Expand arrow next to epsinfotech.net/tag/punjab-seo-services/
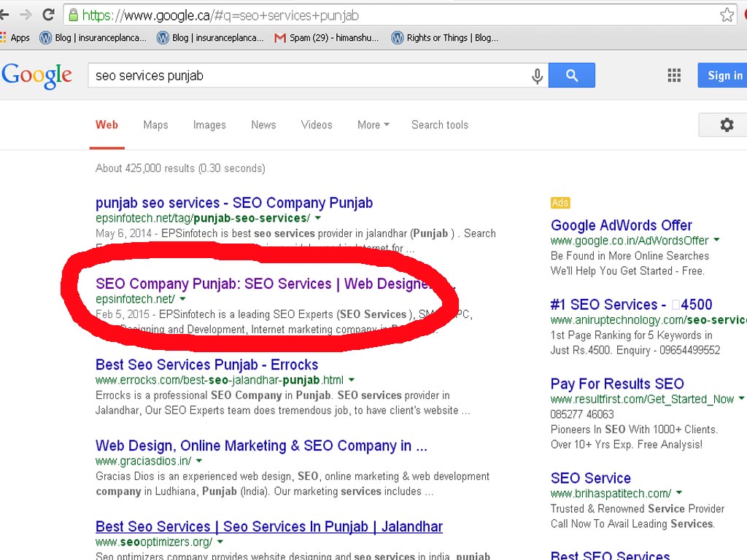 318,218
